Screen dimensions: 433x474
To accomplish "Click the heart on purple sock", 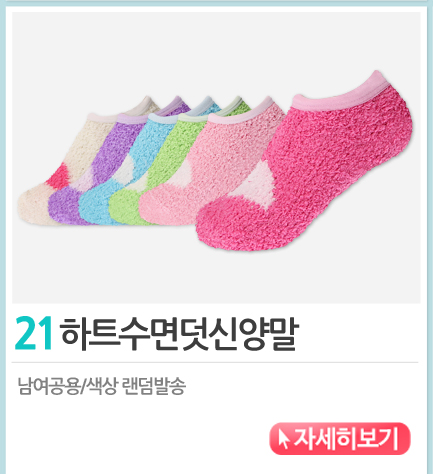I will click(85, 180).
